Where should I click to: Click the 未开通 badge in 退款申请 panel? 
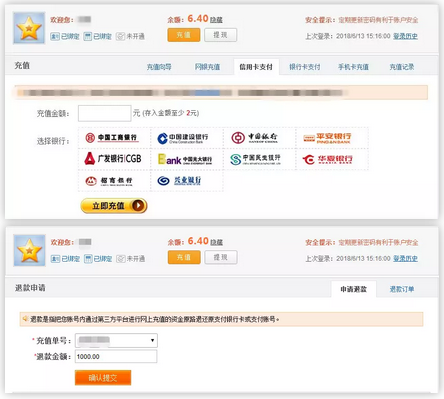[x=131, y=259]
